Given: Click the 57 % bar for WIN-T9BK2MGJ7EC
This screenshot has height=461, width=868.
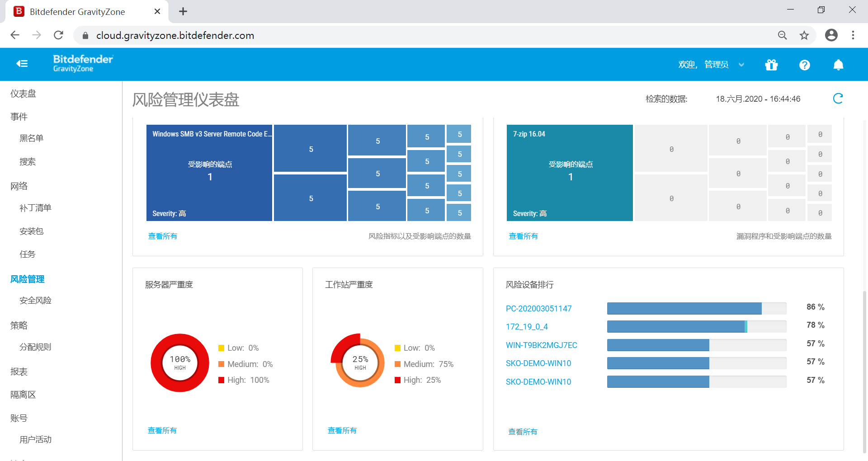Looking at the screenshot, I should pyautogui.click(x=697, y=345).
